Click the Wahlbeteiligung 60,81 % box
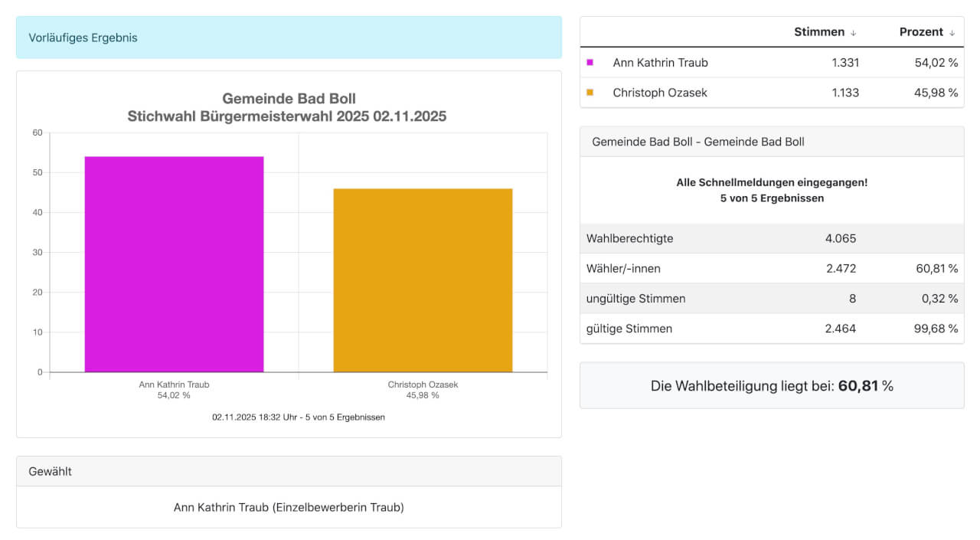980x540 pixels. pyautogui.click(x=772, y=385)
